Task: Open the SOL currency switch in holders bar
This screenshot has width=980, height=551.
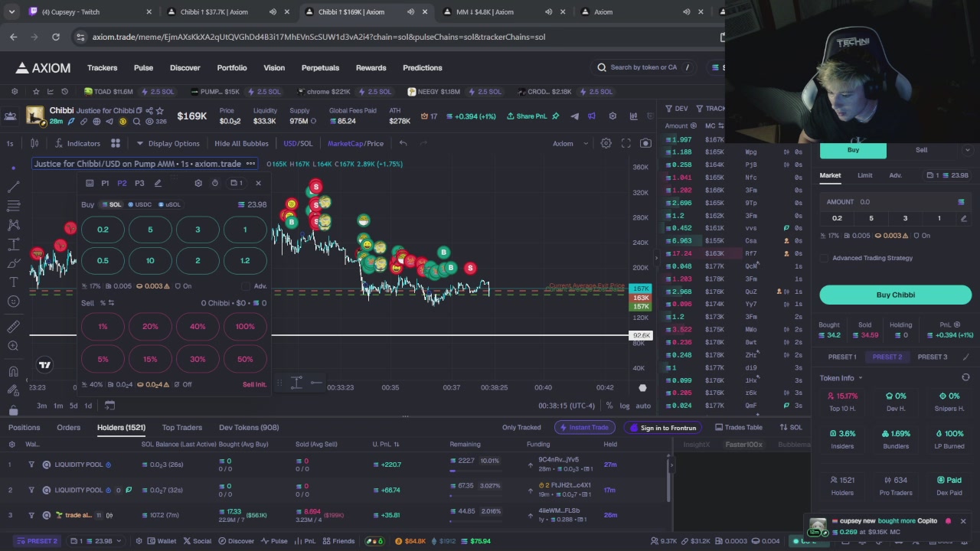Action: (791, 428)
